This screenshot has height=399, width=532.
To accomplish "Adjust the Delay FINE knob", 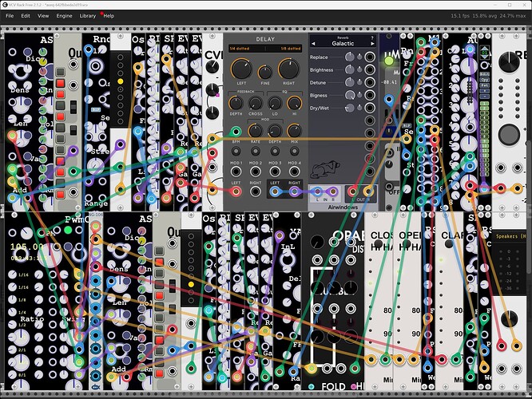I will [265, 73].
